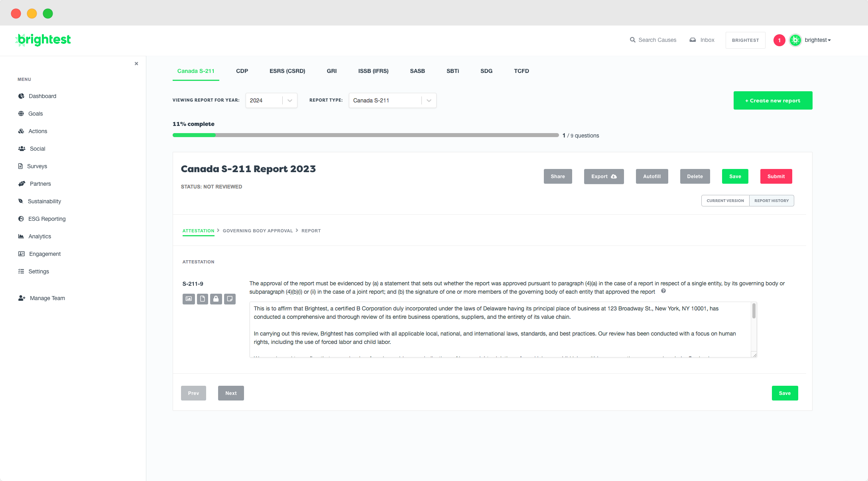The height and width of the screenshot is (481, 868).
Task: Click the brightest user avatar icon
Action: tap(795, 40)
